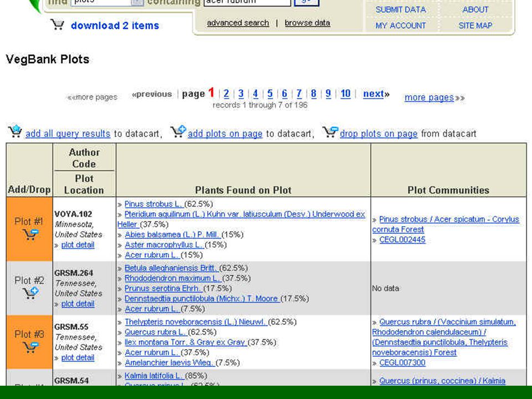Click add plots on page link

click(x=225, y=134)
